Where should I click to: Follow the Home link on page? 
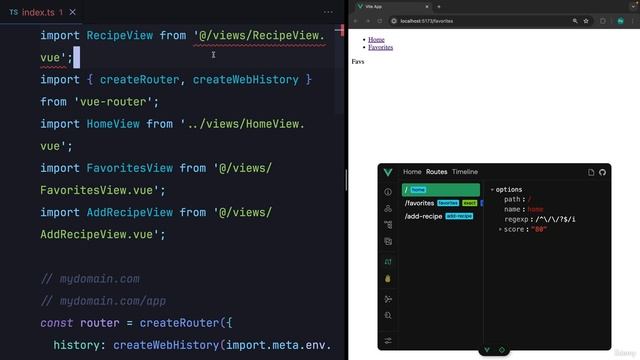[376, 40]
